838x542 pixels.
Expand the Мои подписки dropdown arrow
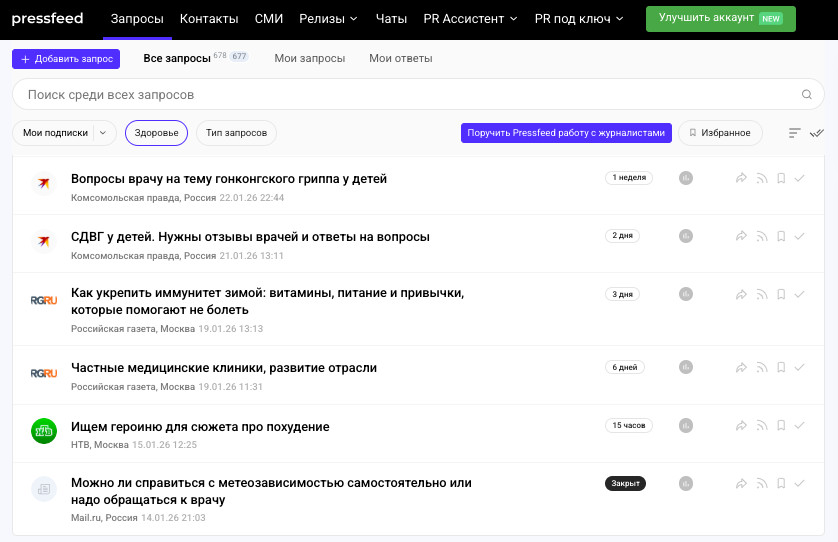tap(102, 133)
